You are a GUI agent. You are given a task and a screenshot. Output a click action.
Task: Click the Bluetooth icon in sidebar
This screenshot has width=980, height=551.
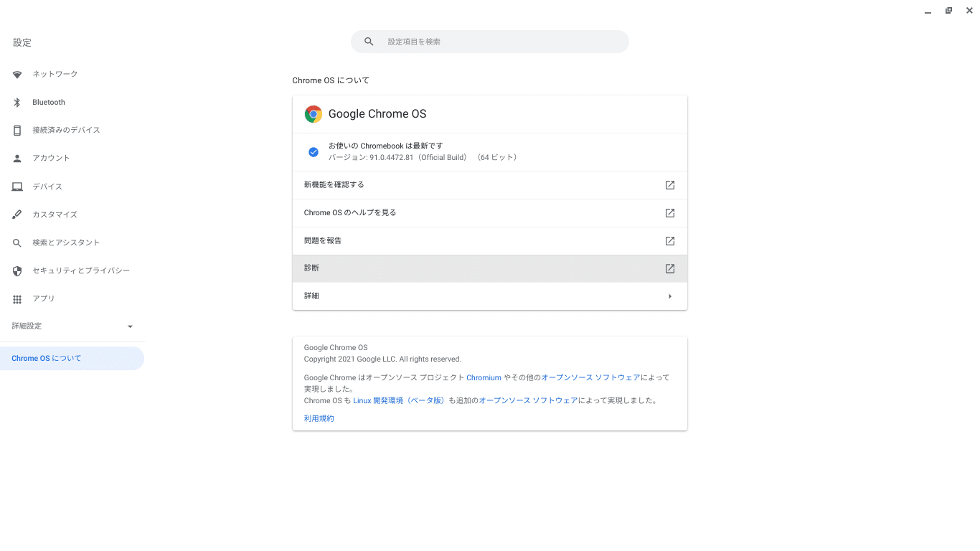(17, 103)
